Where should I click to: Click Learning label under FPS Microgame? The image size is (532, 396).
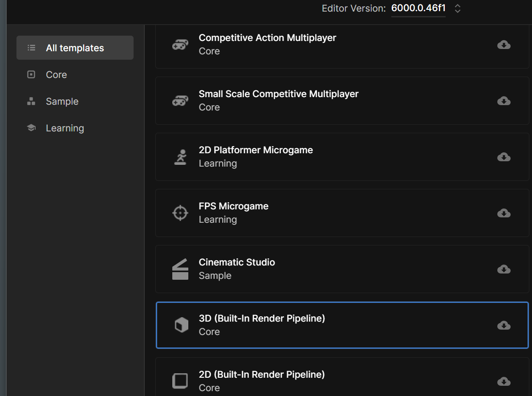point(218,220)
